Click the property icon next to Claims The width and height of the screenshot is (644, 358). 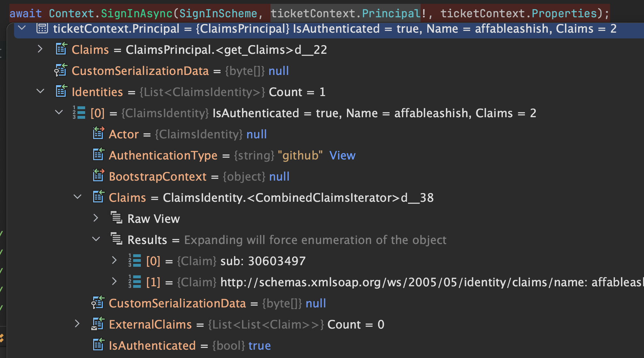(x=61, y=49)
